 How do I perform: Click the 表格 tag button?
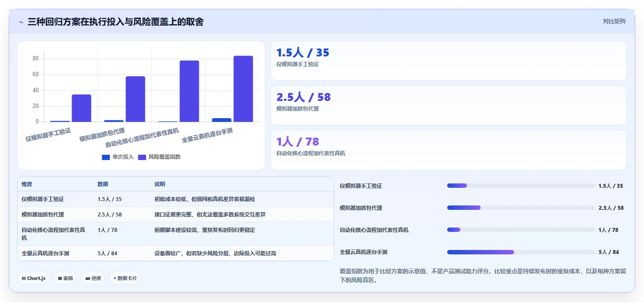[x=65, y=278]
